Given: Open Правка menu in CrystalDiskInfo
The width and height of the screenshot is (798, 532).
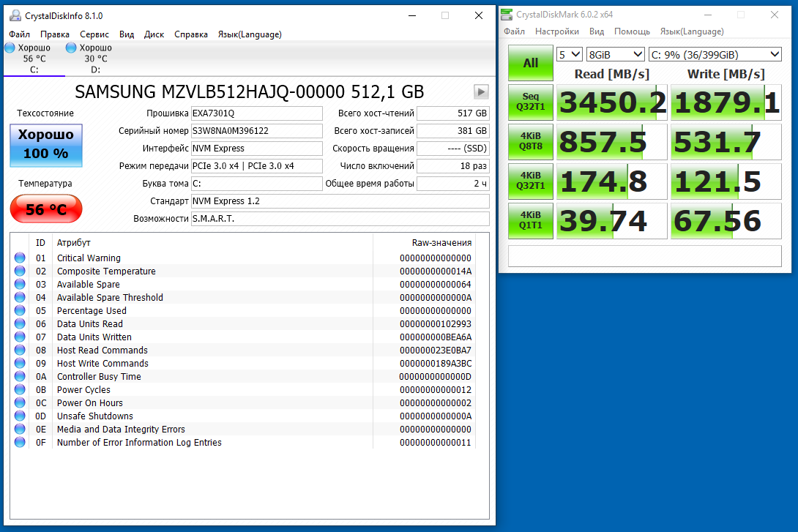Looking at the screenshot, I should [x=54, y=34].
